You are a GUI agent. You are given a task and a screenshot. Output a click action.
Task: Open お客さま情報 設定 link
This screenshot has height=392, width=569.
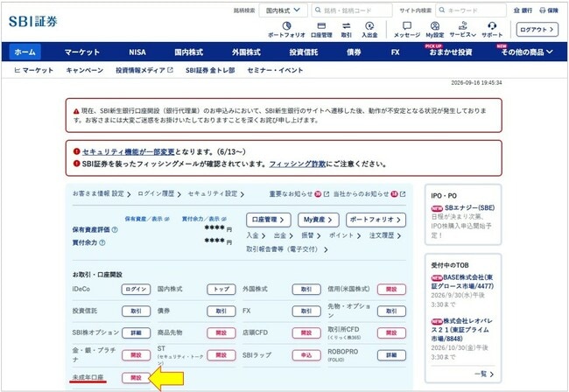(102, 194)
